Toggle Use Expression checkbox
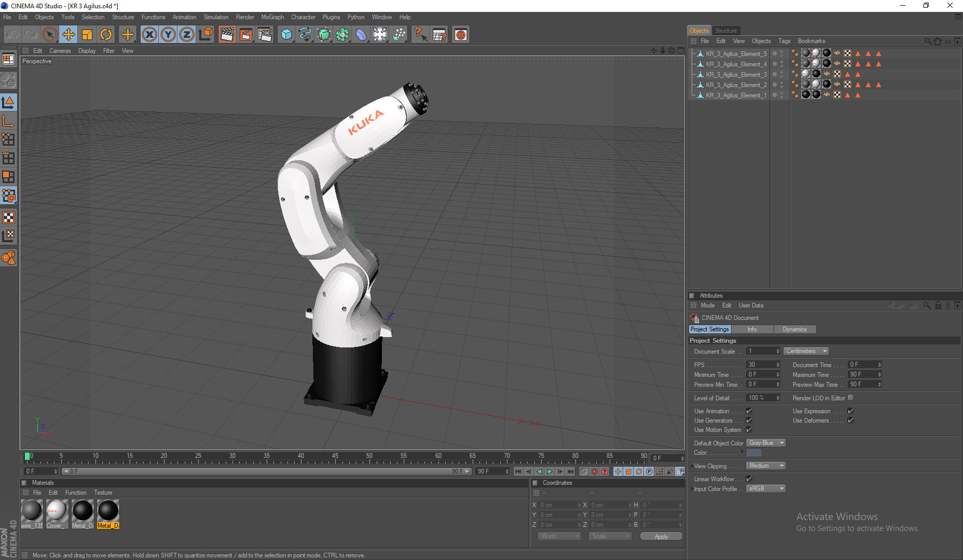Image resolution: width=963 pixels, height=560 pixels. coord(850,411)
